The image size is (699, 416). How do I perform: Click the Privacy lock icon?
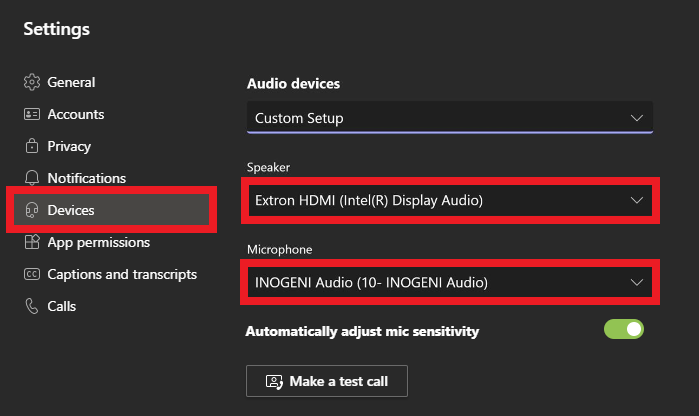[x=32, y=146]
